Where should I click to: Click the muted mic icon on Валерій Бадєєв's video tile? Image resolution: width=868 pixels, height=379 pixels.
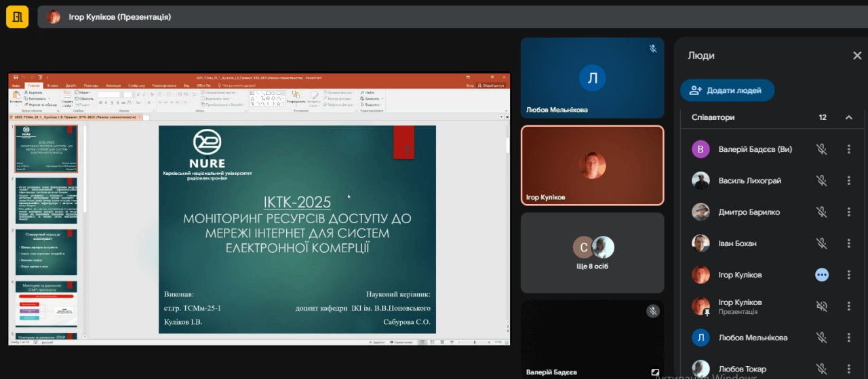click(x=652, y=311)
